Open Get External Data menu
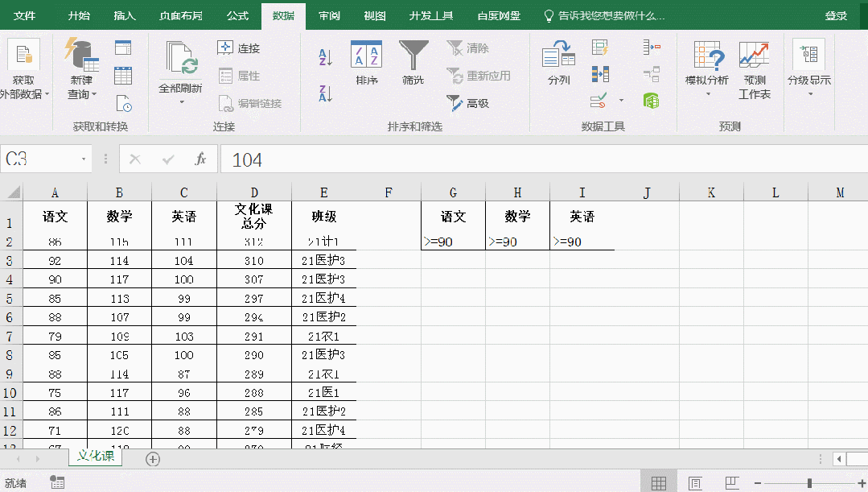The height and width of the screenshot is (492, 868). [x=23, y=69]
